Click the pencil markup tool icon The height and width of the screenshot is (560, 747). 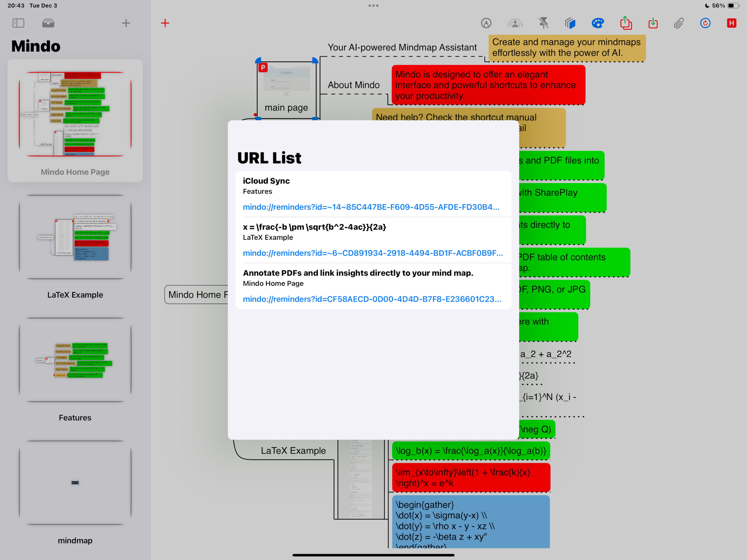(486, 23)
